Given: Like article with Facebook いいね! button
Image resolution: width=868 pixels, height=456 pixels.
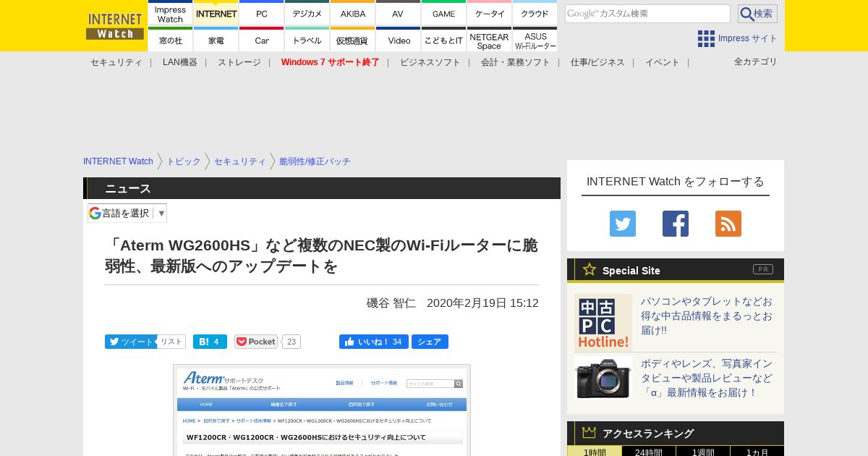Looking at the screenshot, I should (374, 342).
